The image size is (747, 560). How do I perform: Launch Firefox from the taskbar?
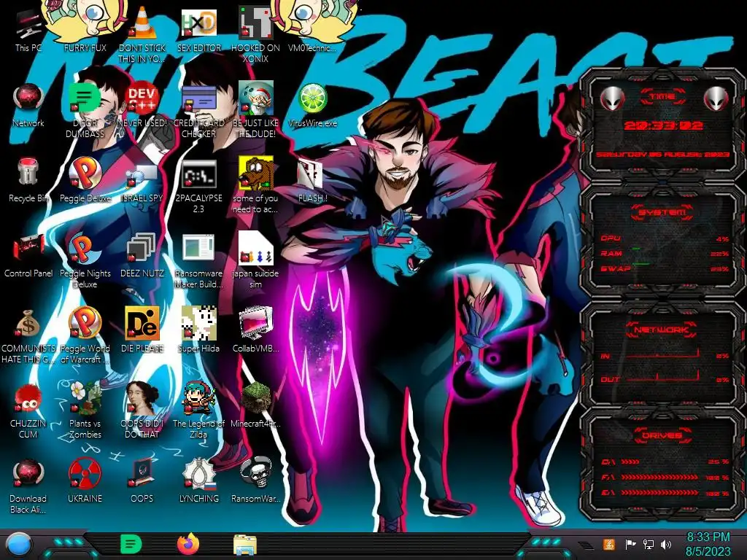coord(188,544)
